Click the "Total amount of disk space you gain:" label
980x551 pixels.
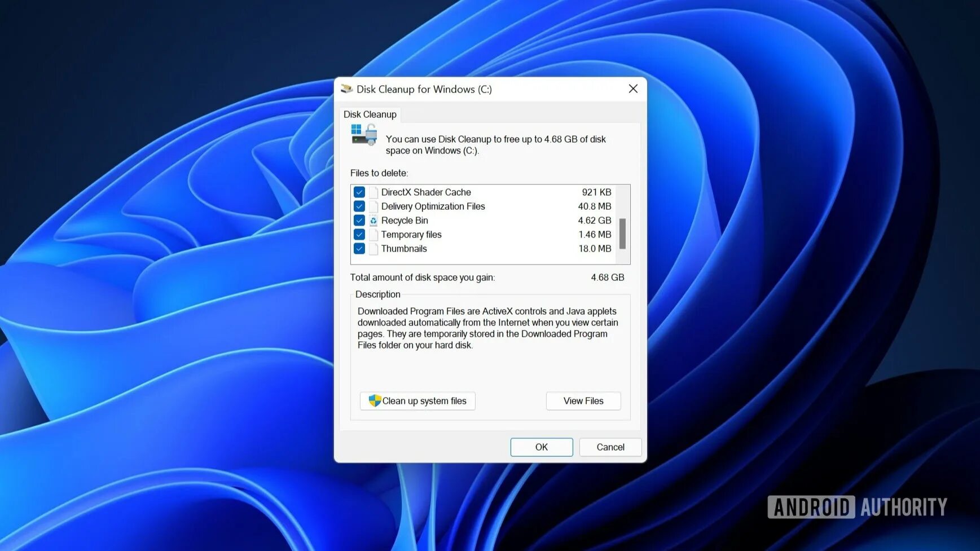pos(423,277)
